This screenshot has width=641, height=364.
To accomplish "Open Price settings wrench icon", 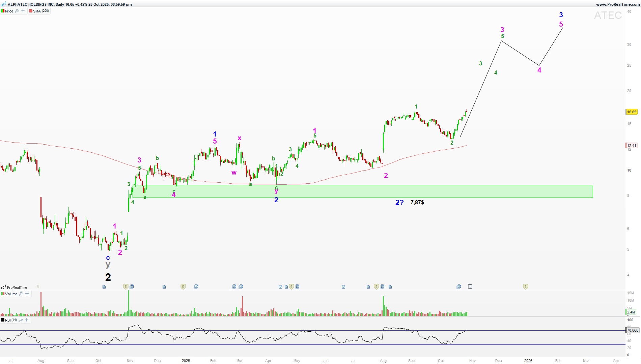I will point(17,11).
